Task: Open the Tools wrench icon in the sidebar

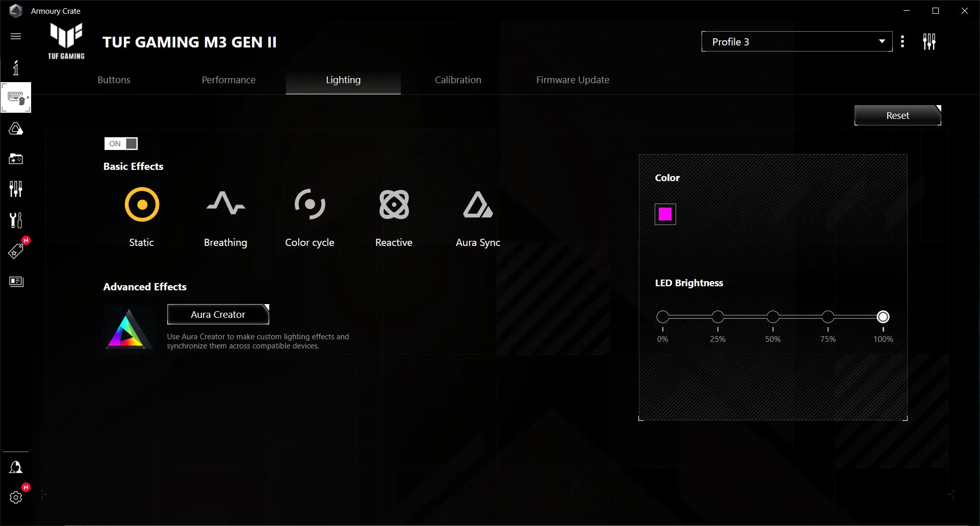Action: [x=16, y=220]
